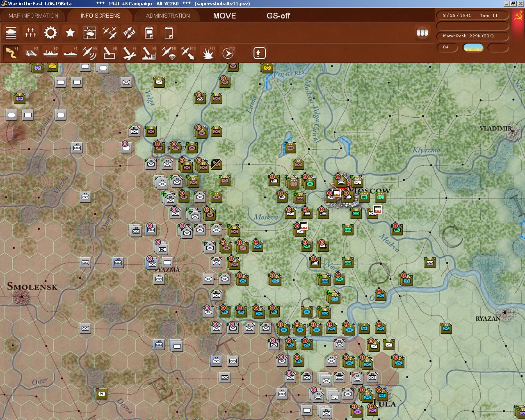
Task: Select the F11 explosion mode icon
Action: (208, 53)
